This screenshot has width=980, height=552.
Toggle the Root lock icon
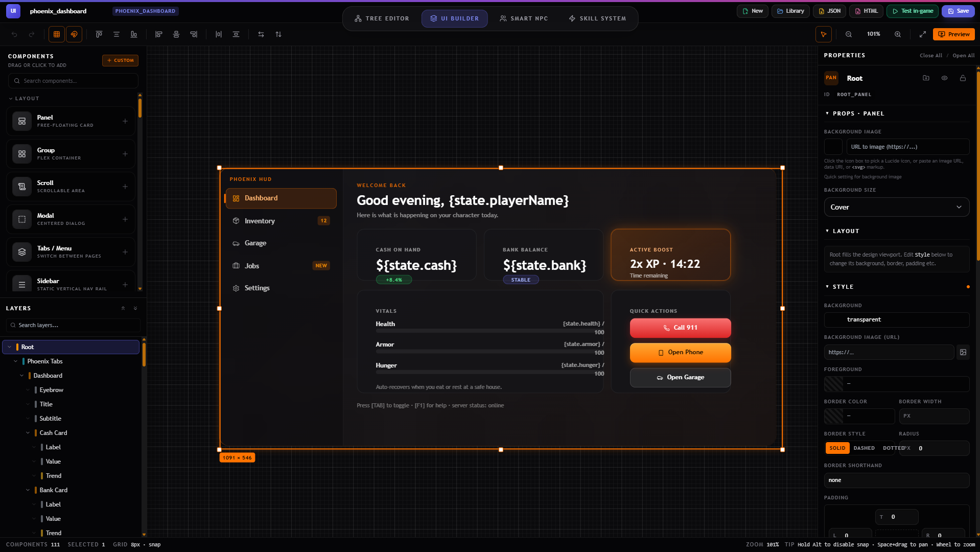click(963, 78)
